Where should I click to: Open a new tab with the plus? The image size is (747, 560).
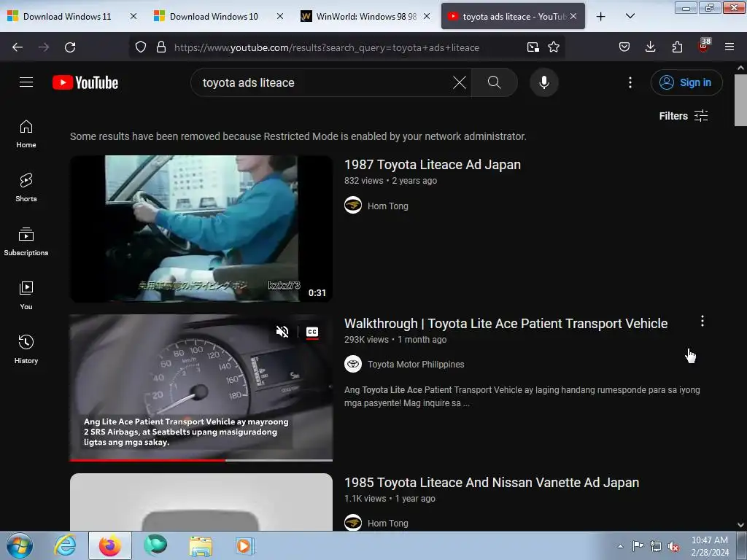[x=601, y=16]
